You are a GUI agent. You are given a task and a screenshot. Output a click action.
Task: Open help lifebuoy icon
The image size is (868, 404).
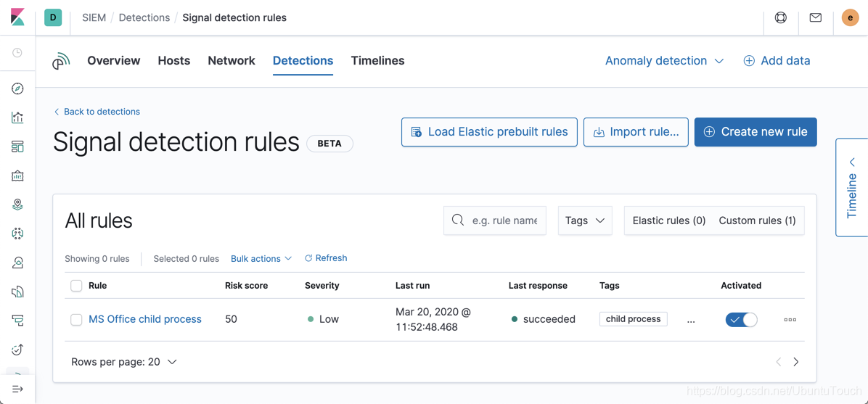tap(780, 17)
